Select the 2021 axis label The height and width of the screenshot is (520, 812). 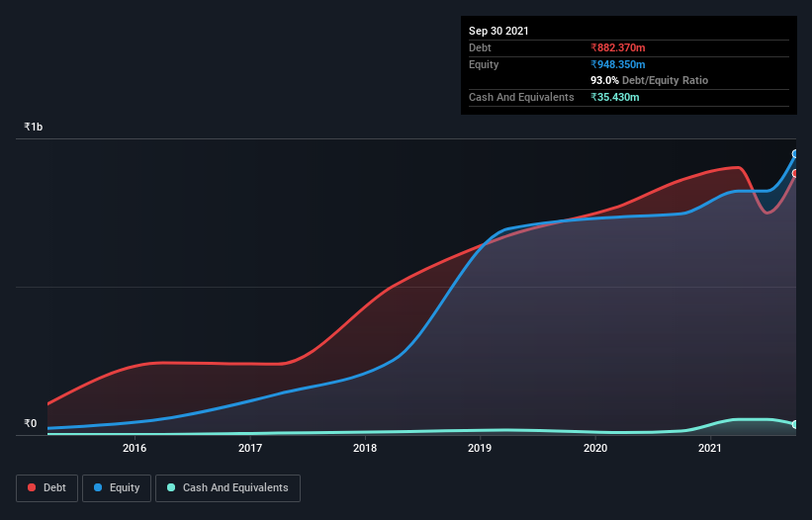tap(710, 448)
